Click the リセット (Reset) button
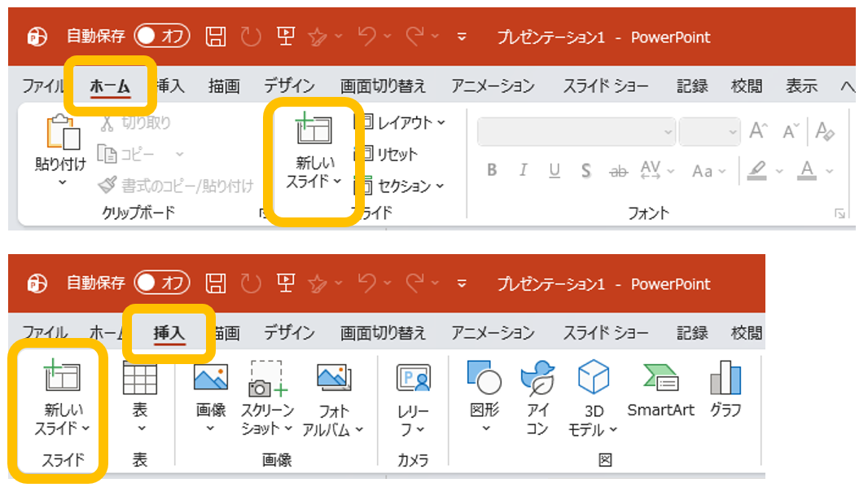868x496 pixels. [388, 154]
